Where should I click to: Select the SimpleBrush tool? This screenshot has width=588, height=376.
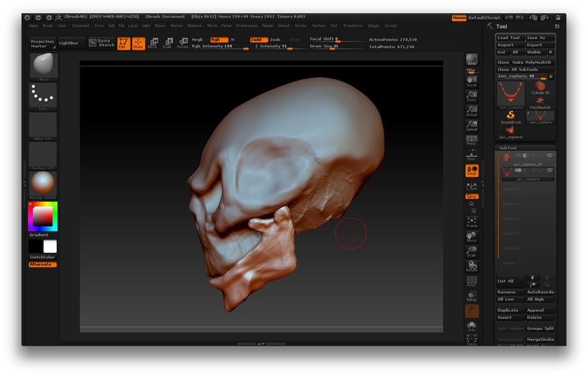pos(511,118)
